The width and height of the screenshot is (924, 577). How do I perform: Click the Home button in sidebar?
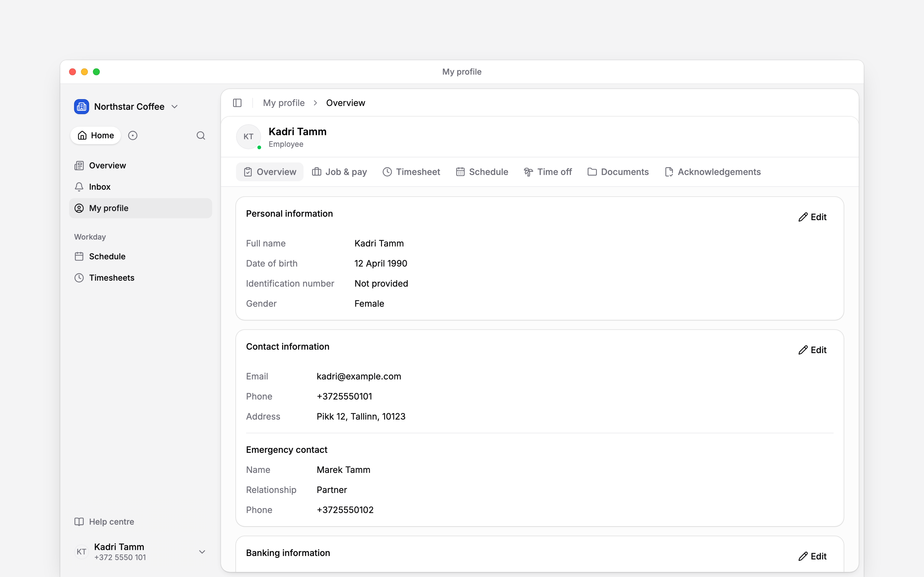click(x=95, y=135)
